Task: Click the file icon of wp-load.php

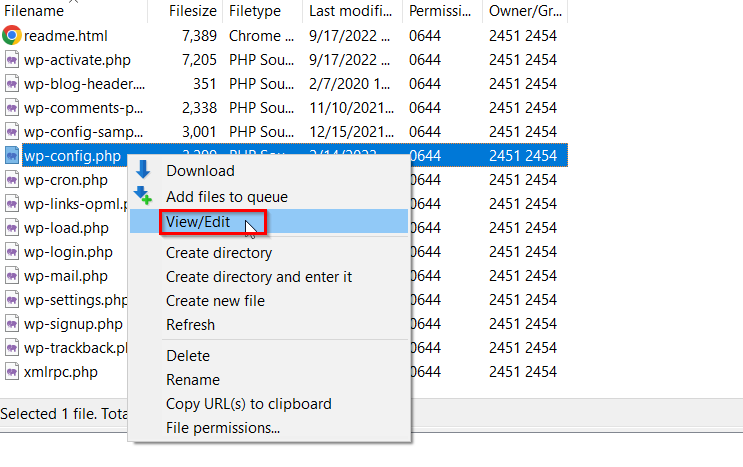Action: tap(12, 228)
